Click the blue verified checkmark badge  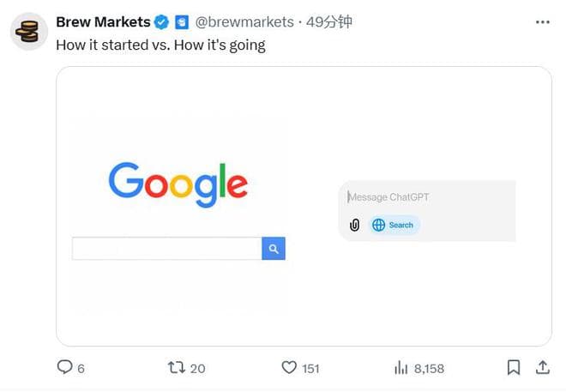point(161,21)
